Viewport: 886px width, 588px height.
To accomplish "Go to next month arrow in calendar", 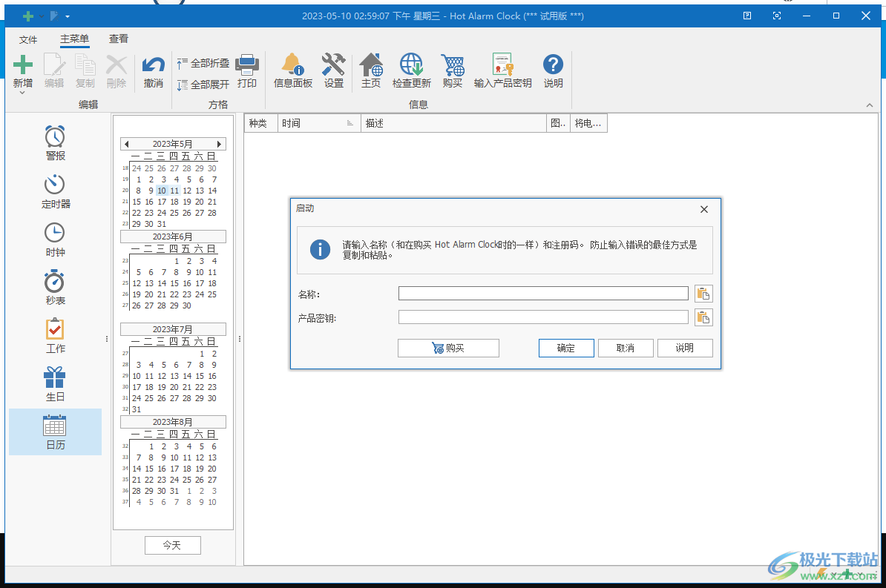I will coord(219,144).
